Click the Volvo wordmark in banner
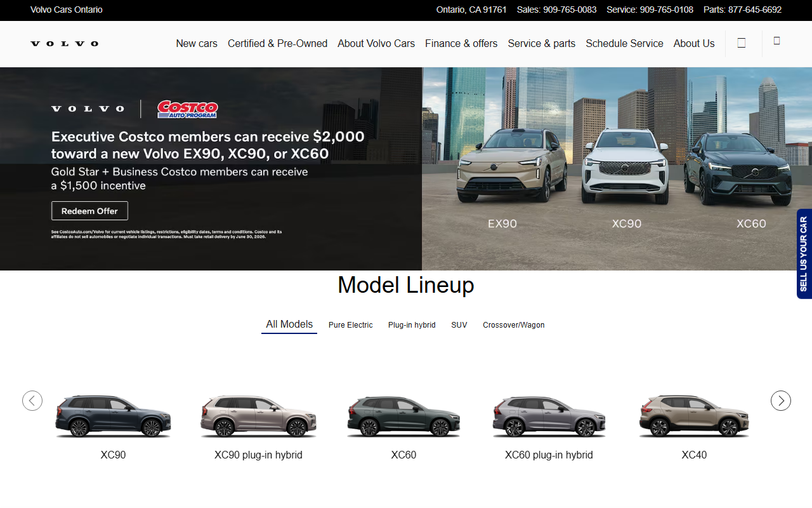 coord(88,109)
